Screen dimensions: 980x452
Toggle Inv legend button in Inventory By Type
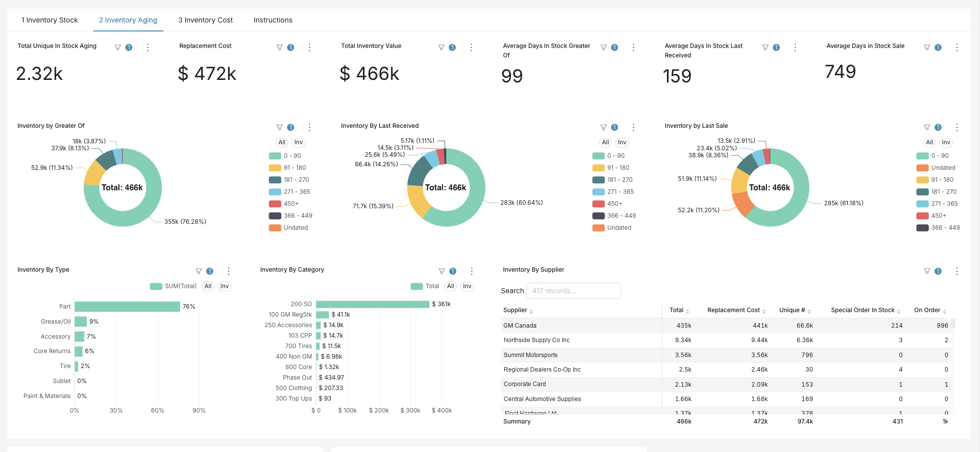pos(225,286)
